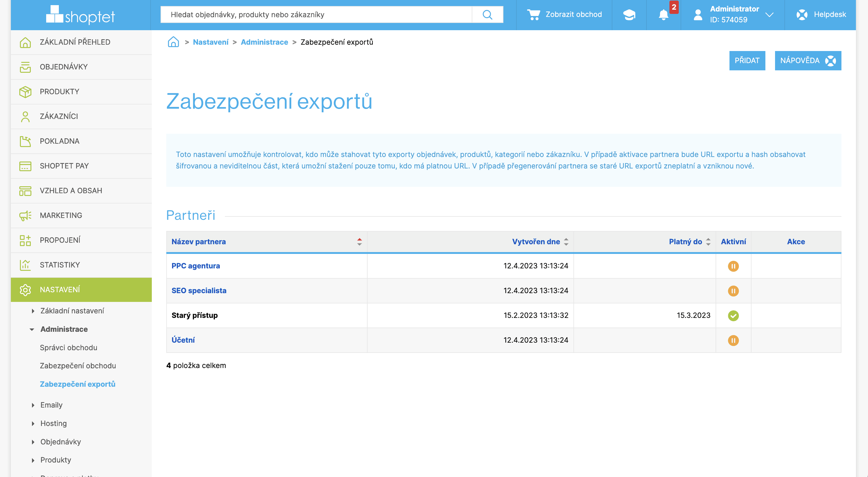This screenshot has width=868, height=477.
Task: Open Statistiky menu item
Action: (x=81, y=265)
